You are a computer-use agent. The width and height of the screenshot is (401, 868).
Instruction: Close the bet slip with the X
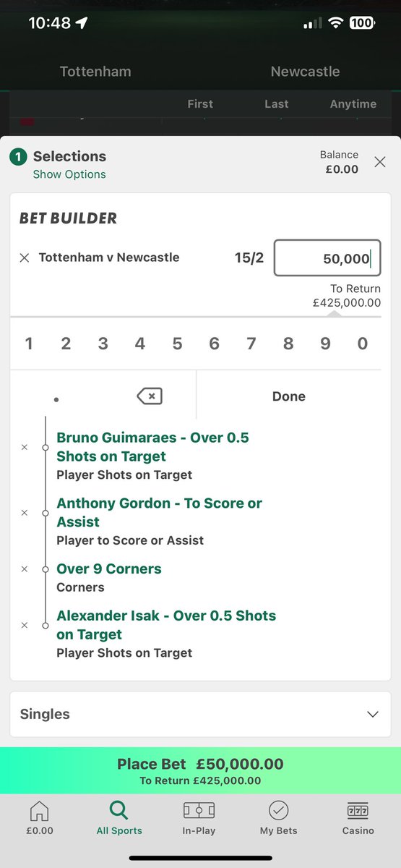coord(380,162)
